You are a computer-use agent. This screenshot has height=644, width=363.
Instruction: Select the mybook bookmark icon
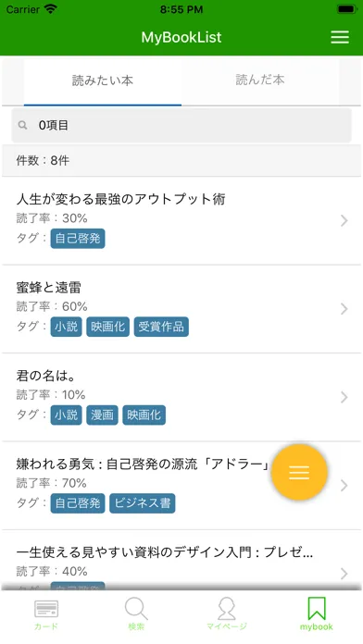click(317, 608)
